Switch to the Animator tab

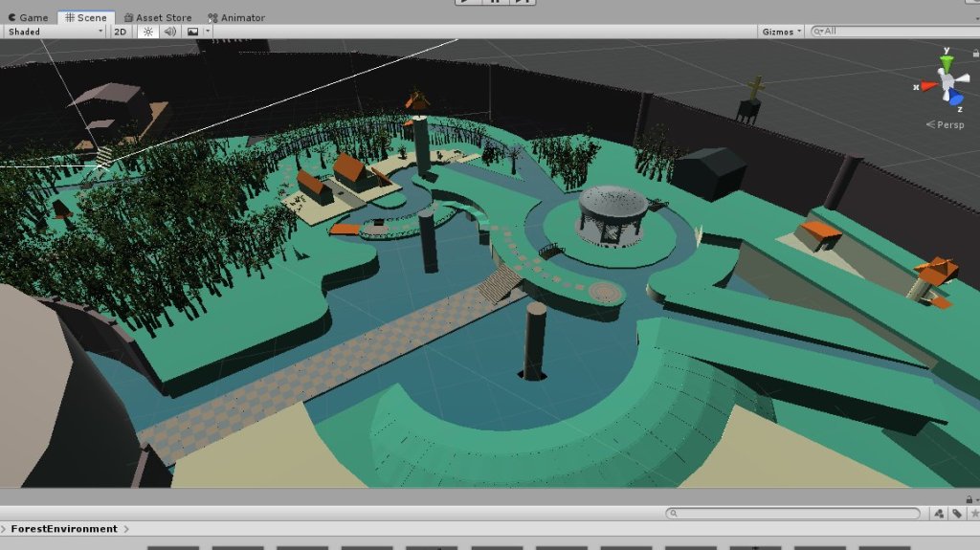click(x=236, y=17)
